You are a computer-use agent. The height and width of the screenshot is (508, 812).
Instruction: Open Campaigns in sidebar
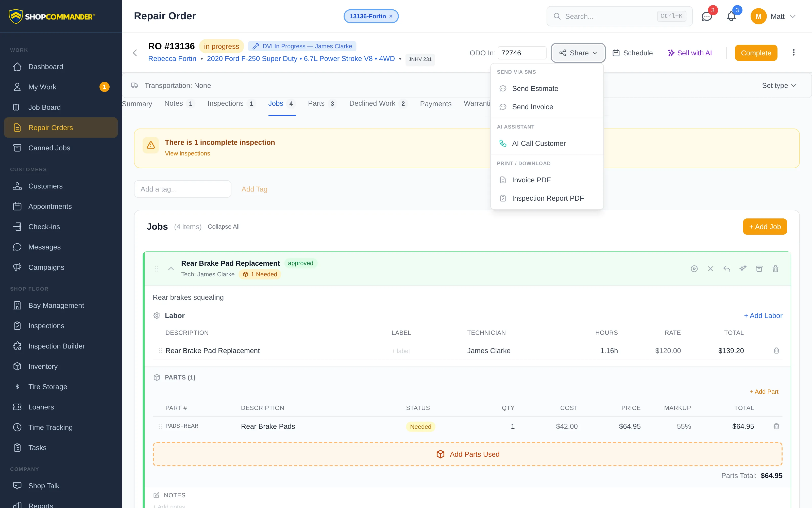click(x=61, y=267)
